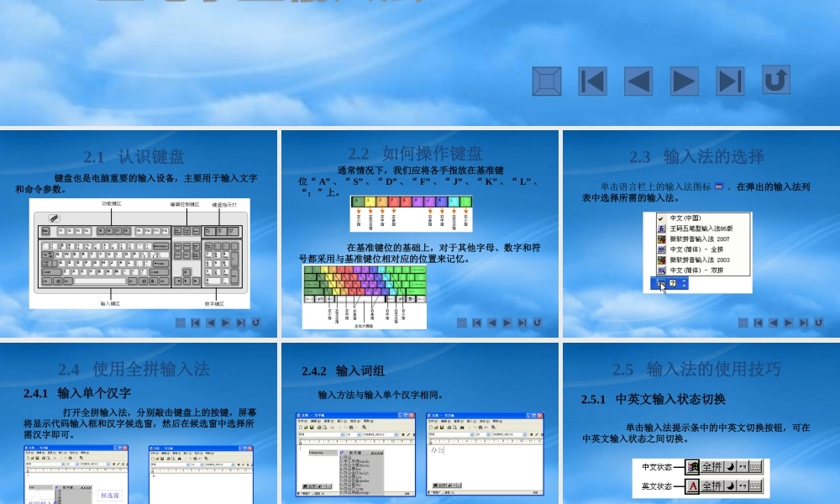Click return U-turn icon on slide 2.1

point(256,323)
